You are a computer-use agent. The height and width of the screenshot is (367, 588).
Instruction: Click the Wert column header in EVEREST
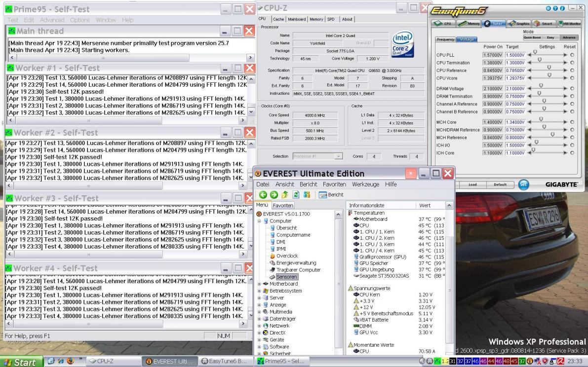pyautogui.click(x=430, y=206)
